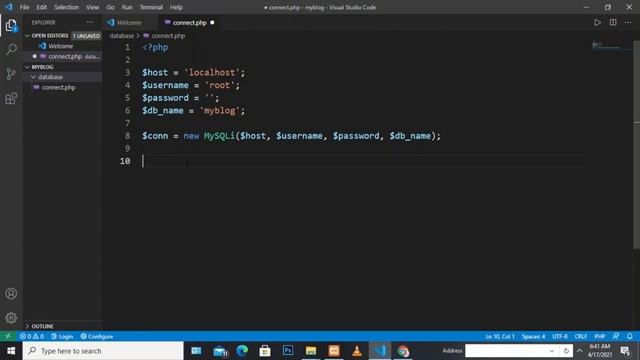Open the taskbar clock and date
This screenshot has width=640, height=360.
click(x=600, y=351)
